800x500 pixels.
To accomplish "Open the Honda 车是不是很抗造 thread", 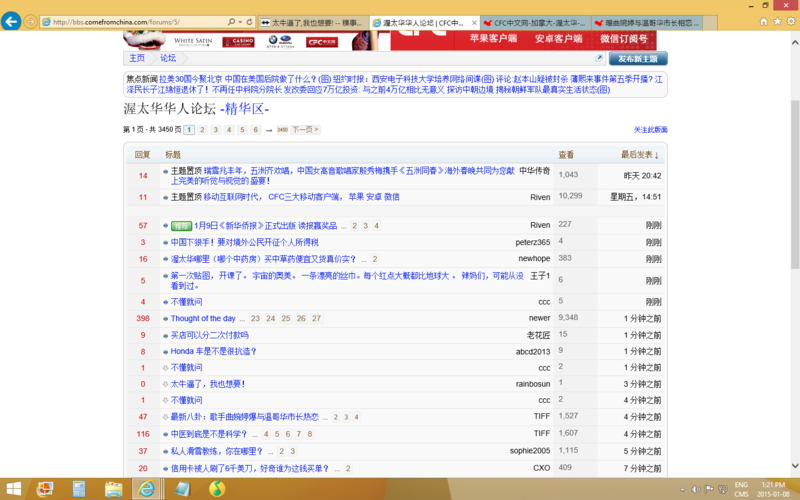I will [213, 351].
